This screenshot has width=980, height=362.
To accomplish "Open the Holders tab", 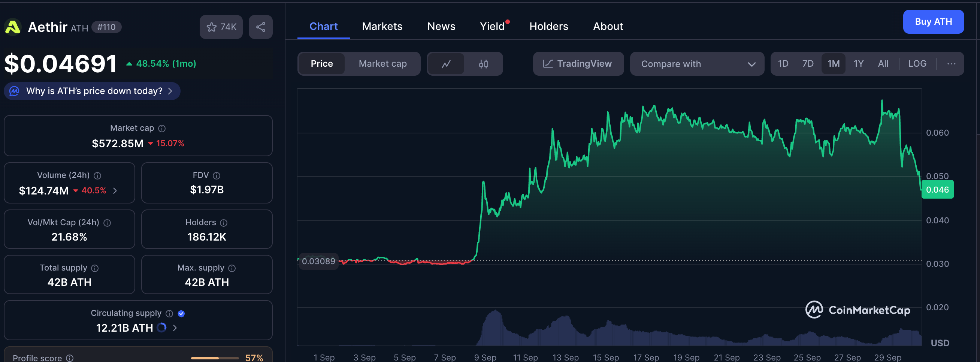I will [x=548, y=26].
